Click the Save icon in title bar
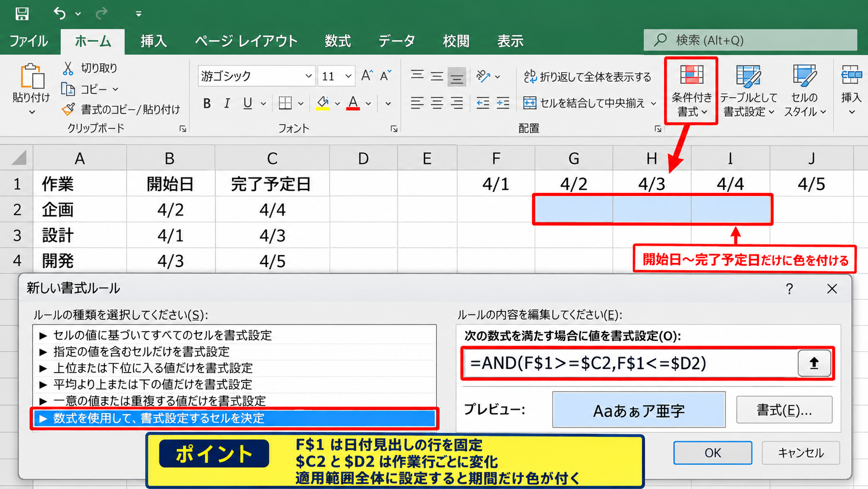 coord(22,14)
